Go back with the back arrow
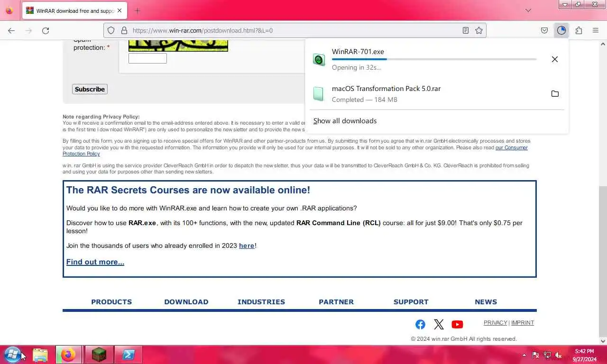 (11, 30)
